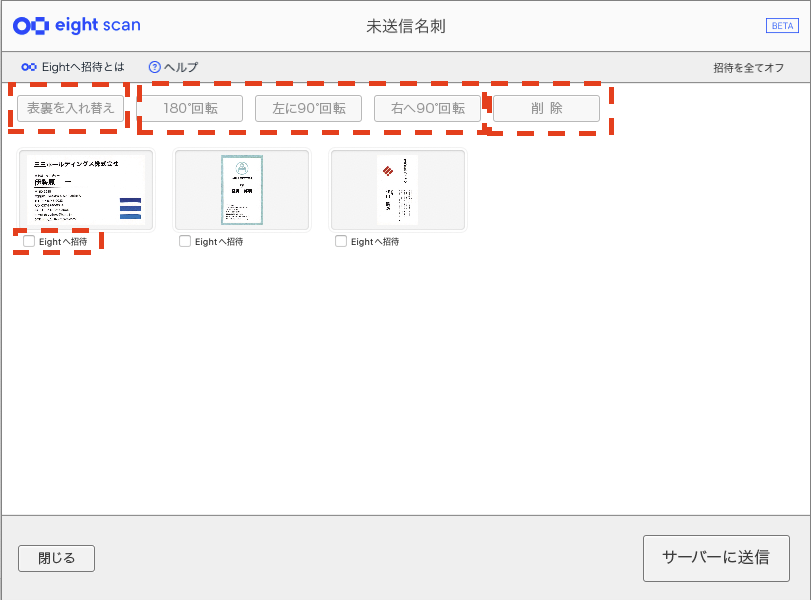Click the 表裏を入れ替え button
Viewport: 811px width, 600px height.
(70, 108)
